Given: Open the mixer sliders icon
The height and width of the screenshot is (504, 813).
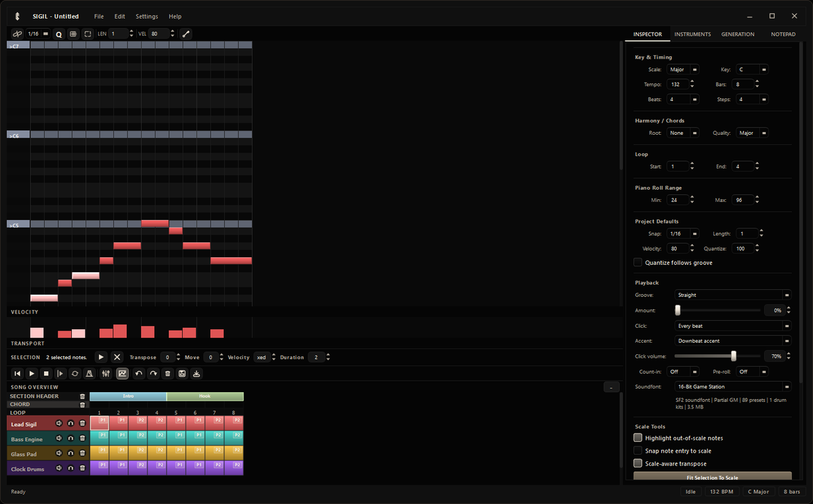Looking at the screenshot, I should 106,373.
